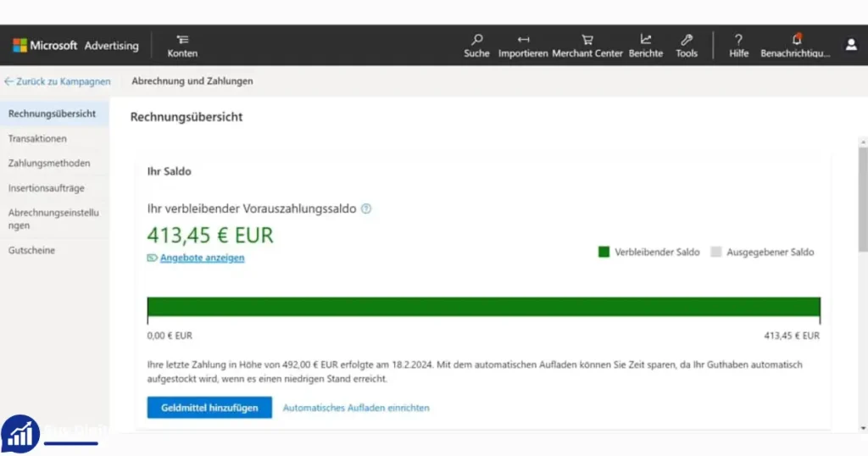Open the Hilfe question mark

pos(738,40)
